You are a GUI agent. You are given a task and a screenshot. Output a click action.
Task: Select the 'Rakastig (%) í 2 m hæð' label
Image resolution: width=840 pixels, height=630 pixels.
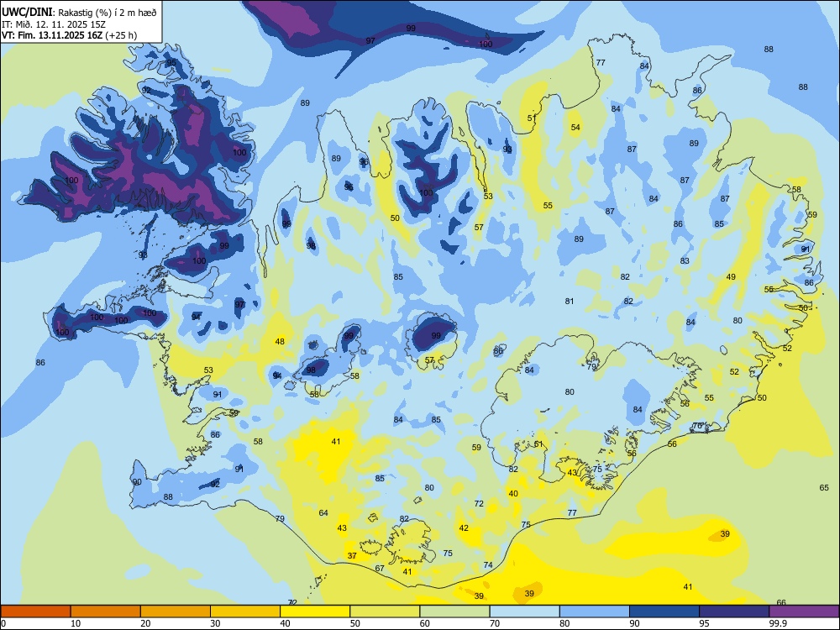coord(107,13)
